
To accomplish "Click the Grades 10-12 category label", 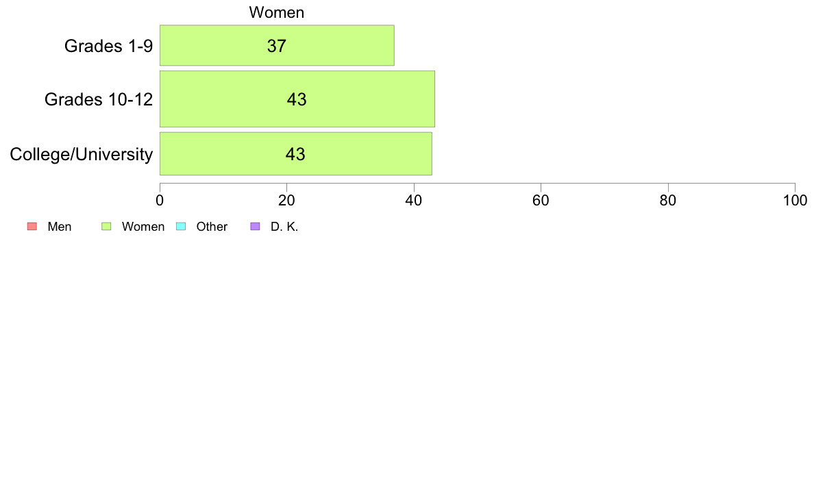I will click(x=99, y=99).
